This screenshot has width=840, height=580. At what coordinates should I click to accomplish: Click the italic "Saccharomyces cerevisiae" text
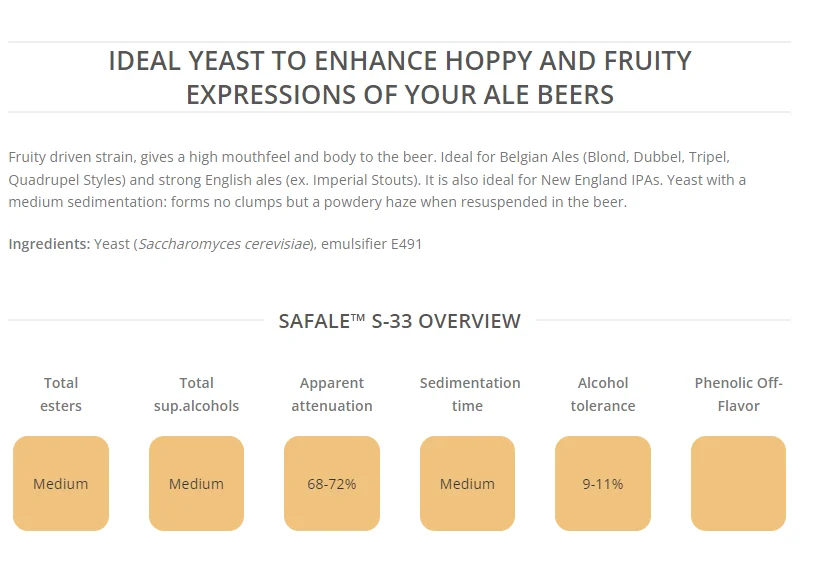[225, 244]
